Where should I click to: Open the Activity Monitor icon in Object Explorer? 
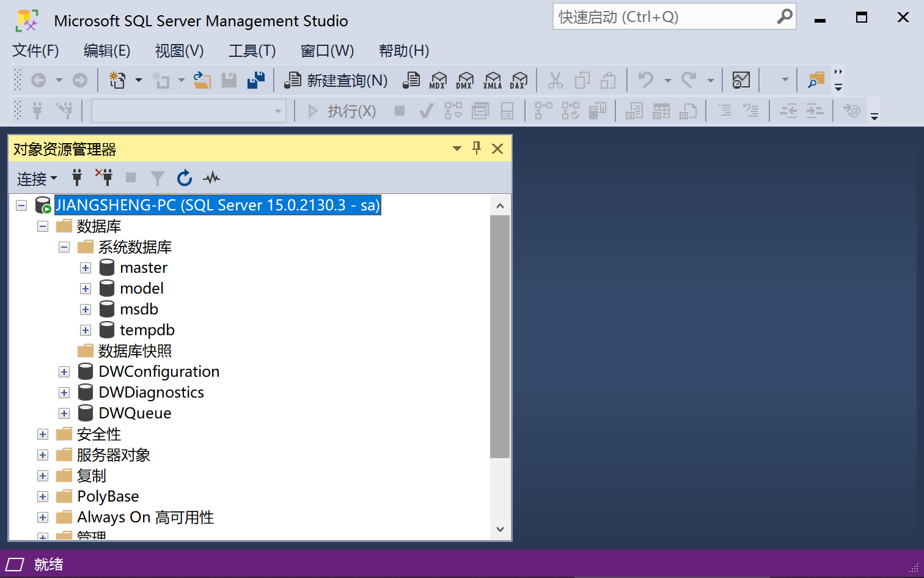(211, 178)
